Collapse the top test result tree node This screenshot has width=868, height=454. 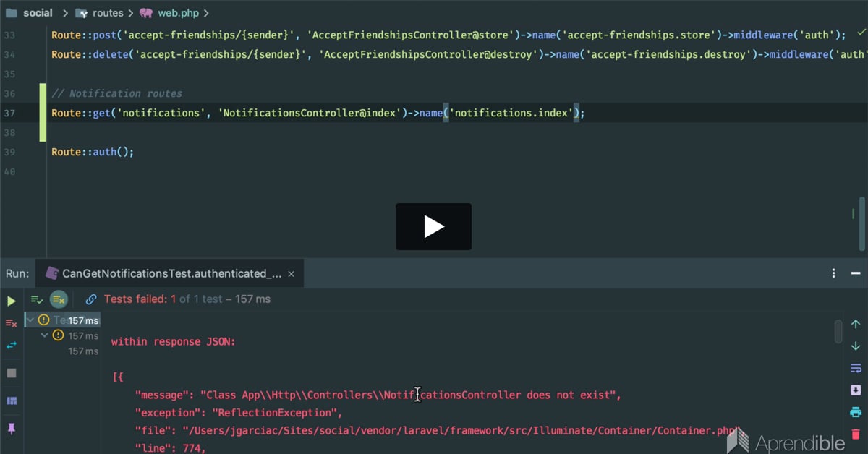(x=30, y=319)
